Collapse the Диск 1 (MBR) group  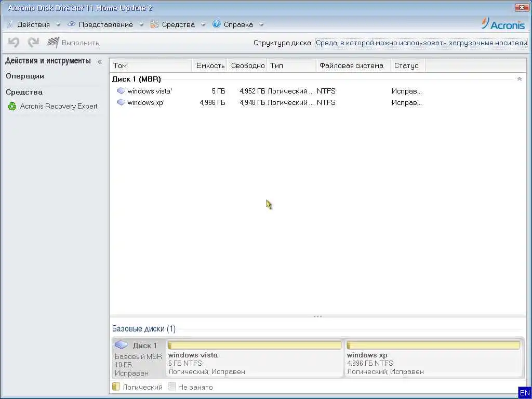[x=519, y=79]
